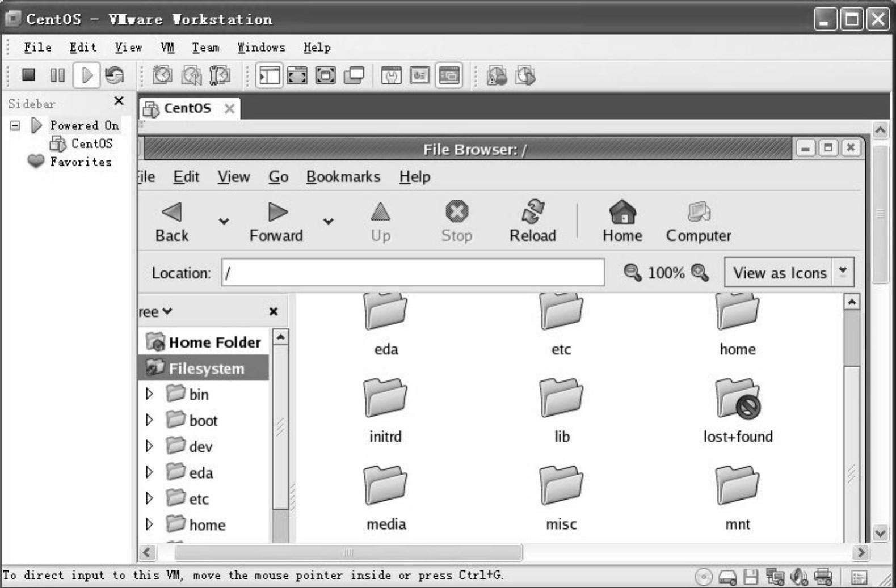Viewport: 896px width, 588px height.
Task: Open the VMware VM menu
Action: [167, 48]
